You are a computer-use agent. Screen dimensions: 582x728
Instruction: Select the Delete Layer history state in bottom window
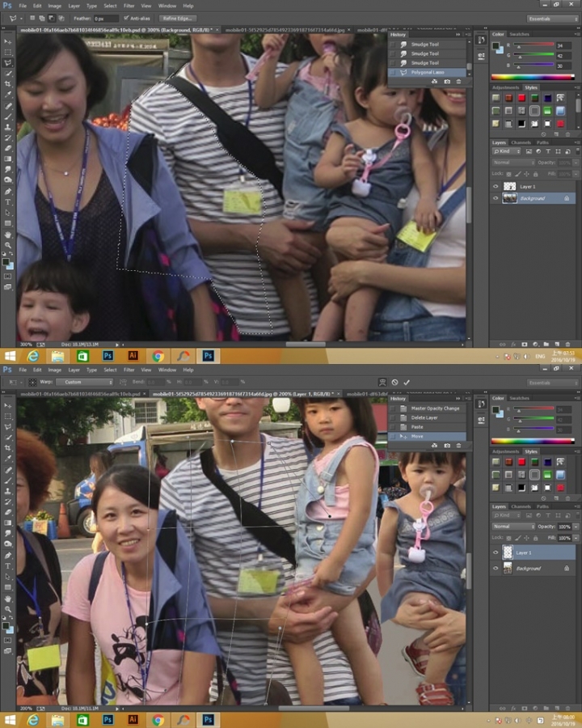427,417
